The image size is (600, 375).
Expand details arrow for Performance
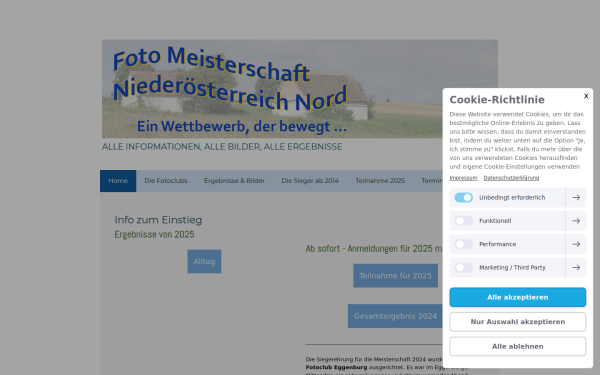pos(576,244)
